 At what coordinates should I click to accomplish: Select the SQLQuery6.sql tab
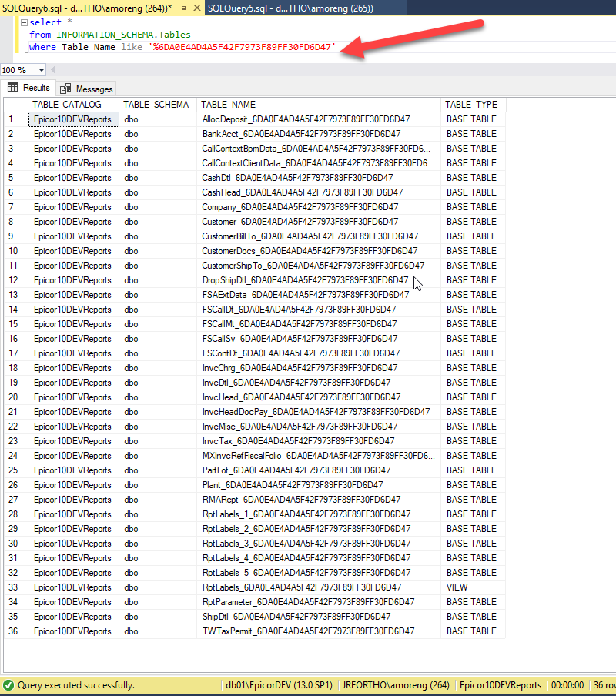(x=87, y=8)
